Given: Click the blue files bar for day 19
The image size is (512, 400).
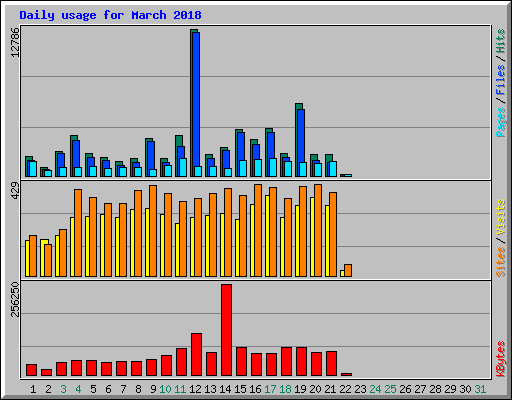Looking at the screenshot, I should coord(301,136).
